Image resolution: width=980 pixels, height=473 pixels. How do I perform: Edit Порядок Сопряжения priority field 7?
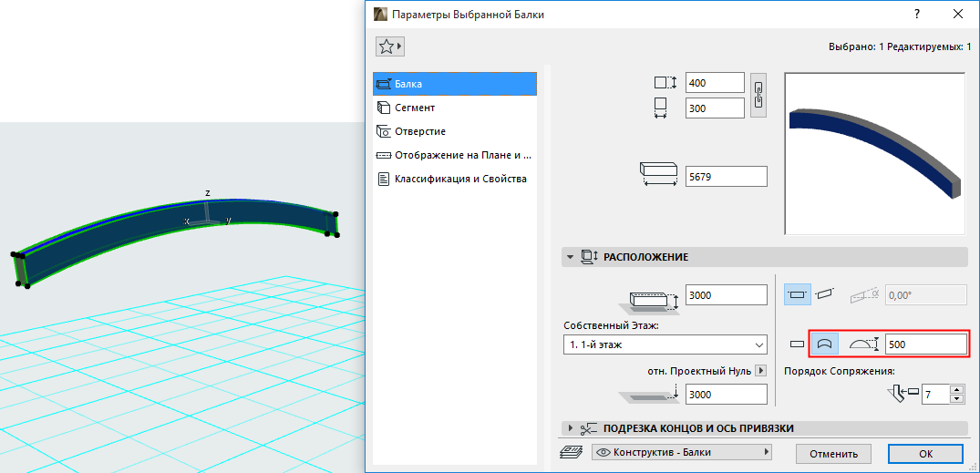coord(935,395)
